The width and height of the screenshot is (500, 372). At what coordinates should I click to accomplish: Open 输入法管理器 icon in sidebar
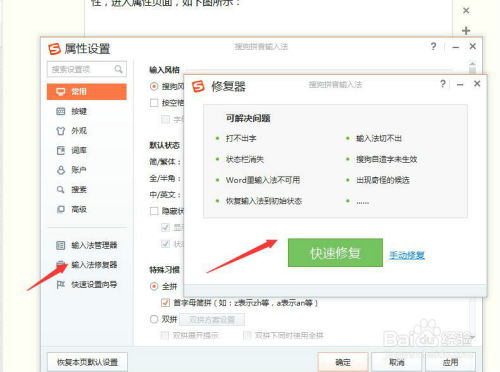pos(61,245)
